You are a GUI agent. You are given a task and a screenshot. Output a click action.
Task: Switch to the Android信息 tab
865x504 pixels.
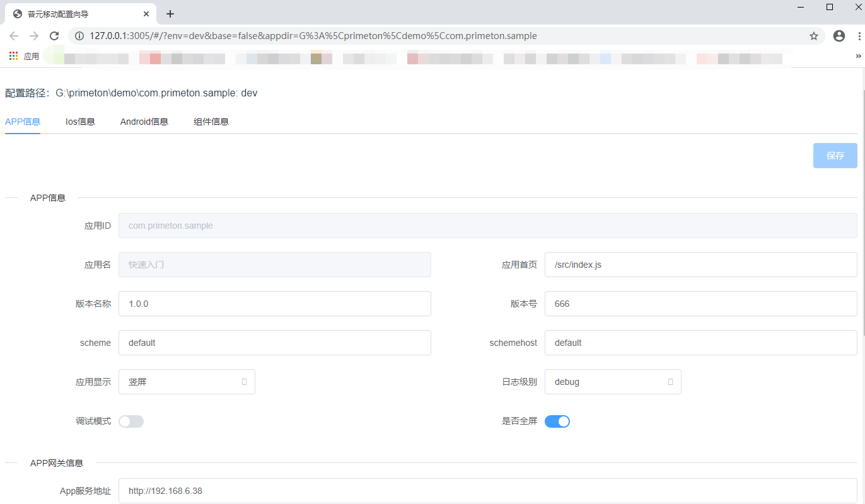(144, 122)
